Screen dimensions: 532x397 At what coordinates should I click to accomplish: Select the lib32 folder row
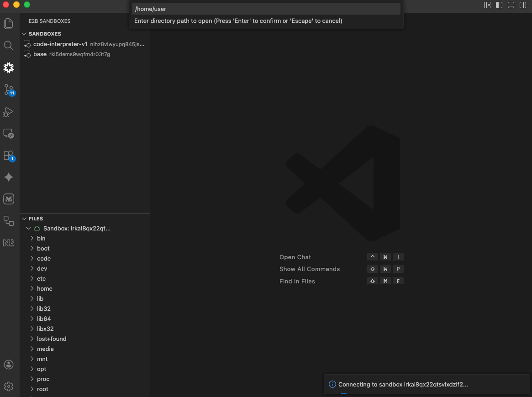pos(85,308)
